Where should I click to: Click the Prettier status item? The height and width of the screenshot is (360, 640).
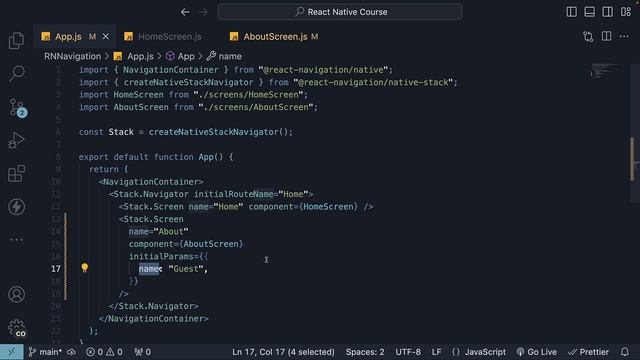588,352
